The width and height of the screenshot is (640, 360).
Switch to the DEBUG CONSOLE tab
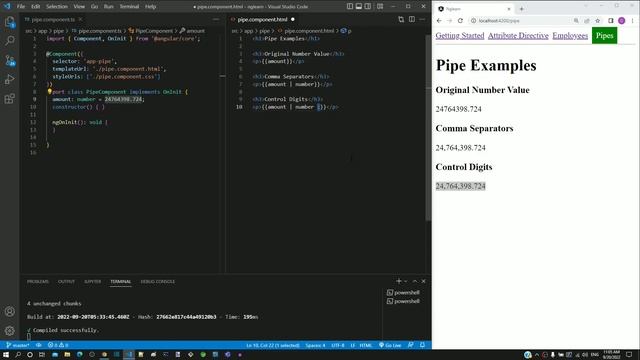coord(158,281)
